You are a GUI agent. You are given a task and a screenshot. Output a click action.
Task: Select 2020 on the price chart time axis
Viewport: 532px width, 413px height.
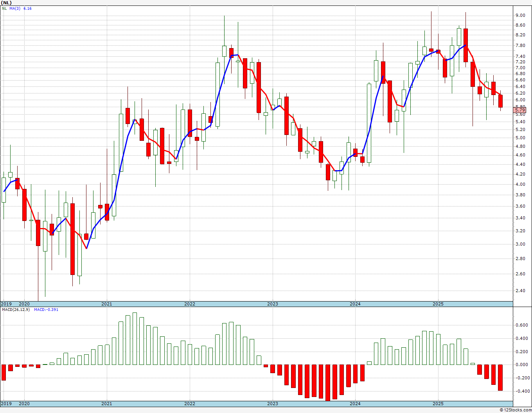(24, 304)
